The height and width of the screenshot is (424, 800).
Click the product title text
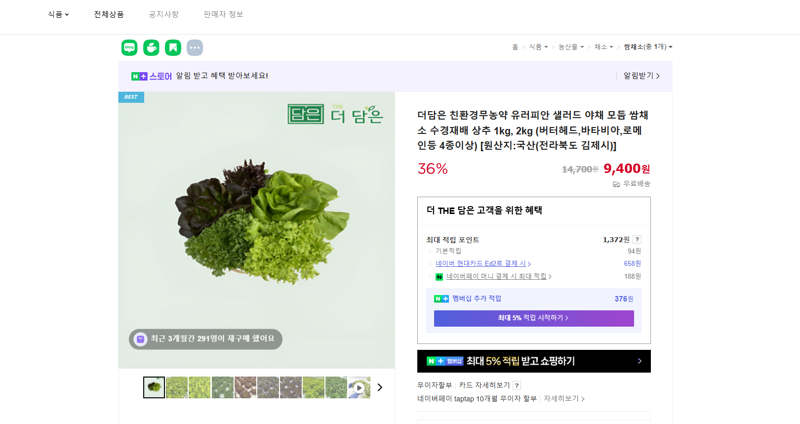[533, 131]
